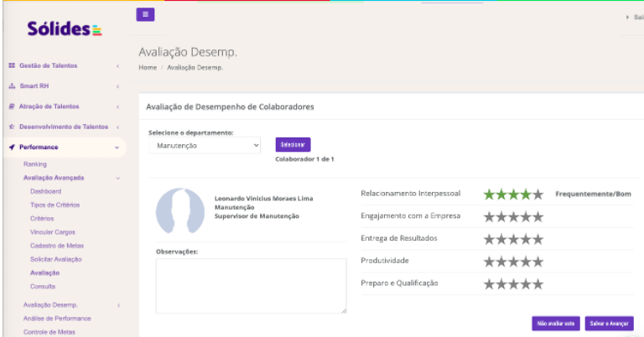Click the Atração de Talentos icon
The image size is (644, 337).
12,106
